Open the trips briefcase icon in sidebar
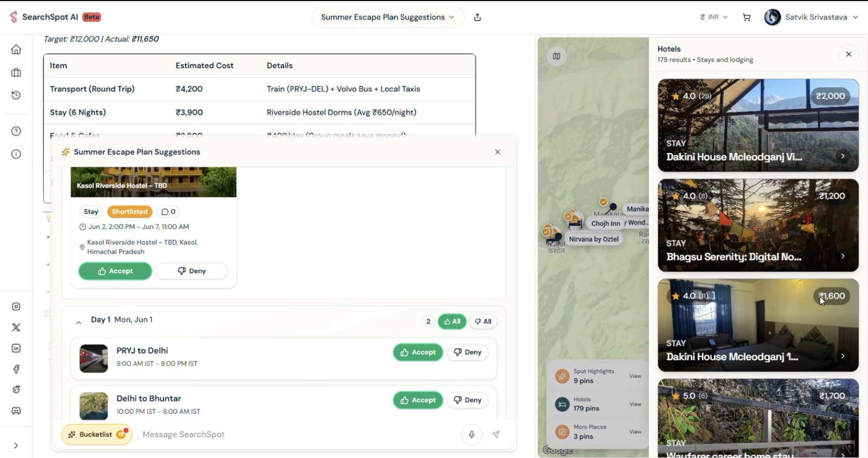The image size is (868, 458). pos(16,73)
